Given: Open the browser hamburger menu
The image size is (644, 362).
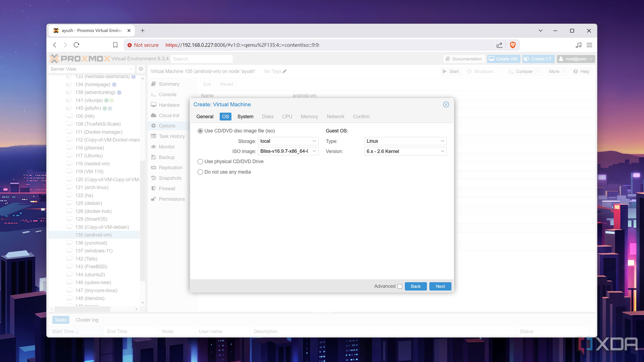Looking at the screenshot, I should coord(589,45).
